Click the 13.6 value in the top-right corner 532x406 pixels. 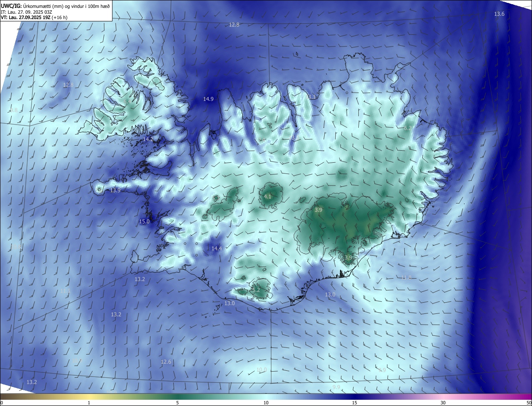499,14
